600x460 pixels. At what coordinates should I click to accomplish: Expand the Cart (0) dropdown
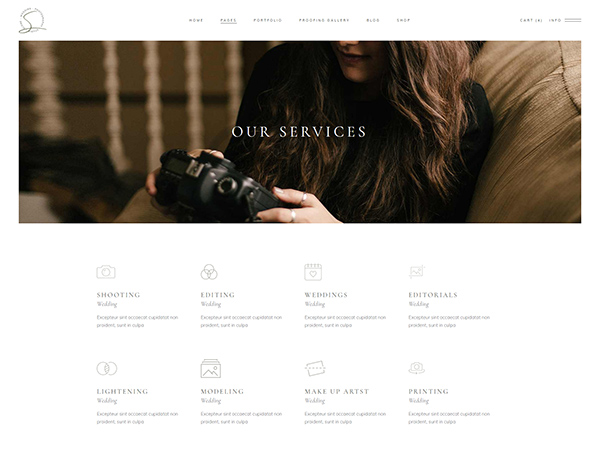pyautogui.click(x=531, y=20)
